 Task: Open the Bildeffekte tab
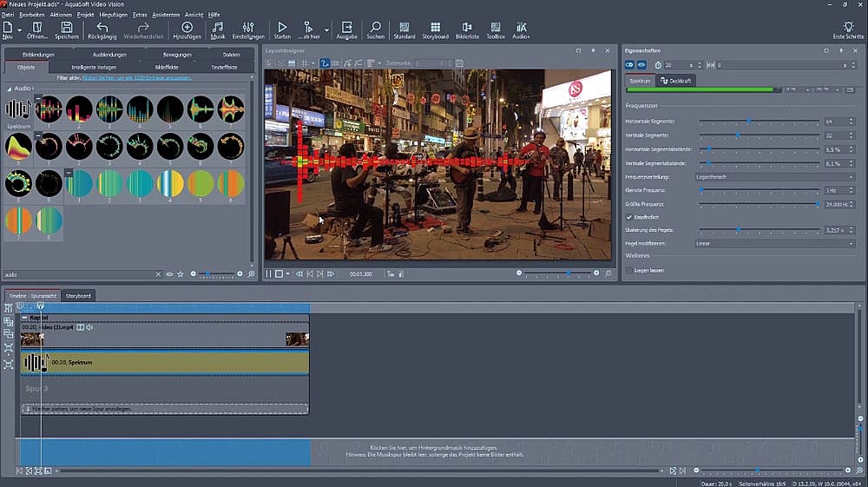tap(168, 66)
